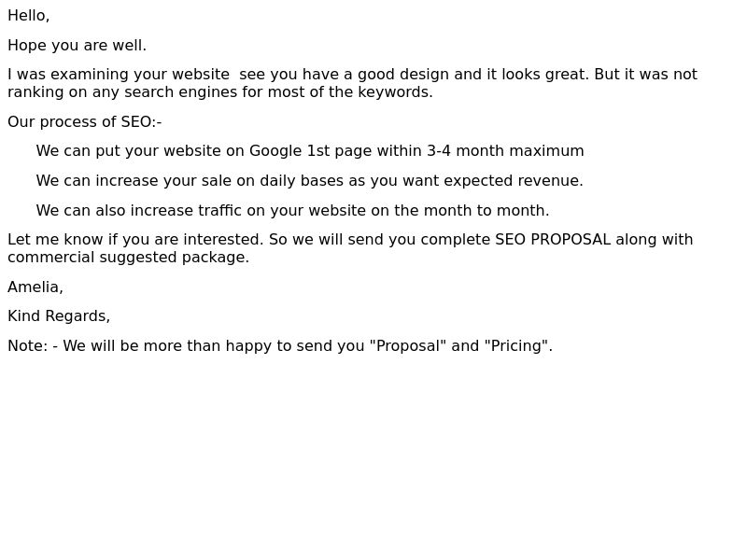Click 'commercial suggested package.' text
747x560 pixels.
[129, 258]
